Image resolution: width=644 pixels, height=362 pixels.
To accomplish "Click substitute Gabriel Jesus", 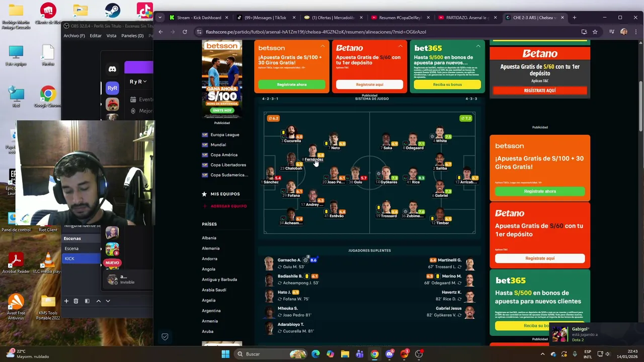I will 449,308.
